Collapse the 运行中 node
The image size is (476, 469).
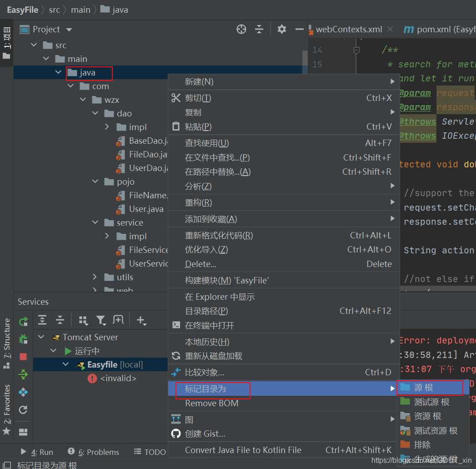[54, 351]
